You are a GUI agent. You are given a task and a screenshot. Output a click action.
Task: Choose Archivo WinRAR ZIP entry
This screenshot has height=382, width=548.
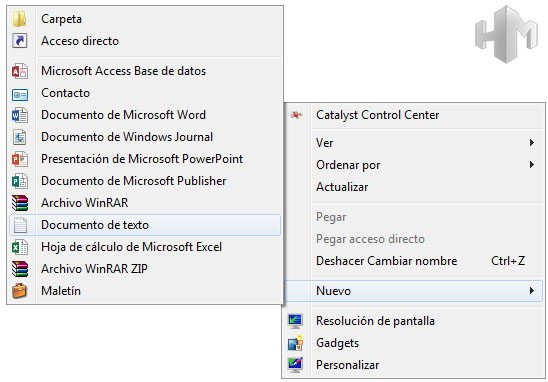94,269
